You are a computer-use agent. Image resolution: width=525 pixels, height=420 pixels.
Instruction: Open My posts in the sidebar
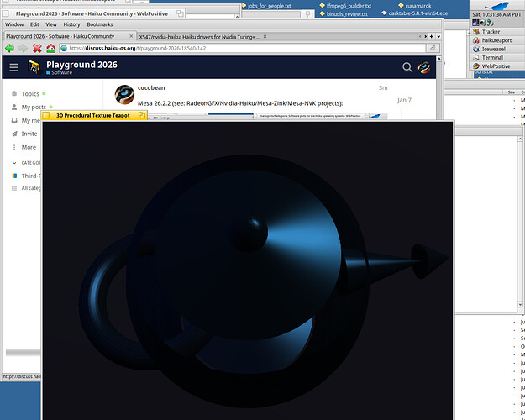[34, 108]
